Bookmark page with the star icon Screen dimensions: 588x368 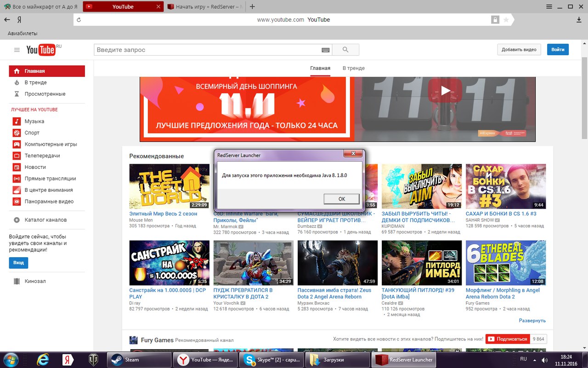(506, 20)
